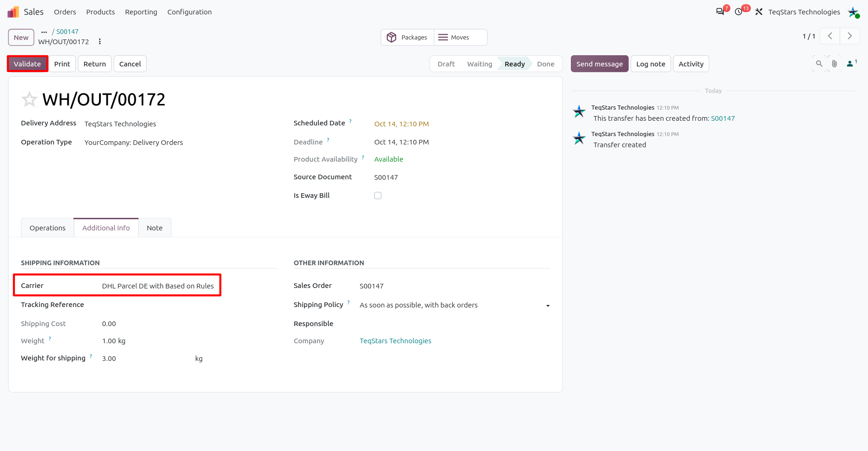868x451 pixels.
Task: Click the Carrier field value
Action: click(158, 286)
